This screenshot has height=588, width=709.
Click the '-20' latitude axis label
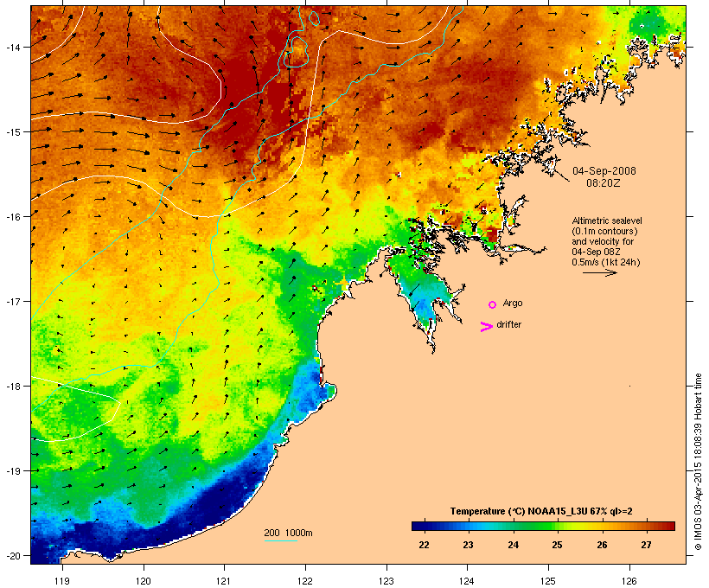click(x=12, y=556)
